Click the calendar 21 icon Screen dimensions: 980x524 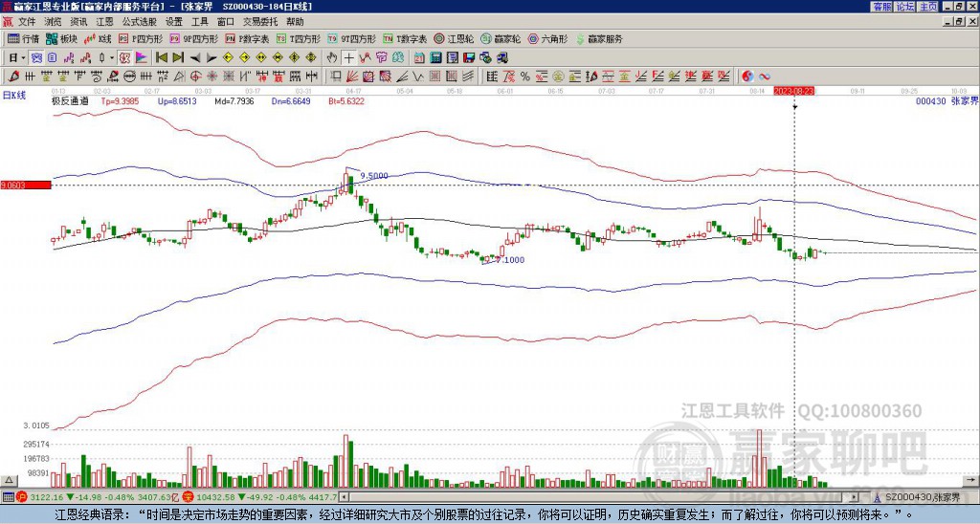point(419,58)
